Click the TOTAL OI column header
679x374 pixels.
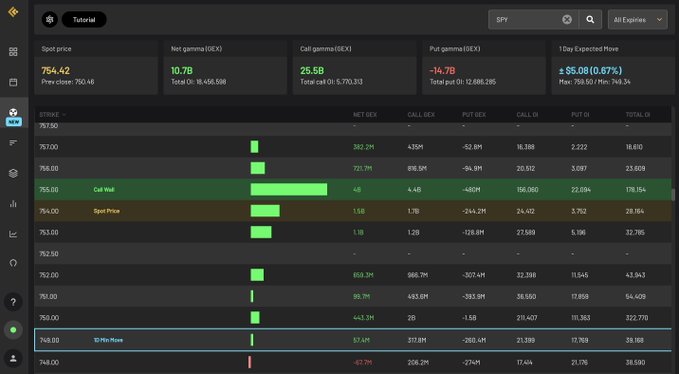click(637, 115)
